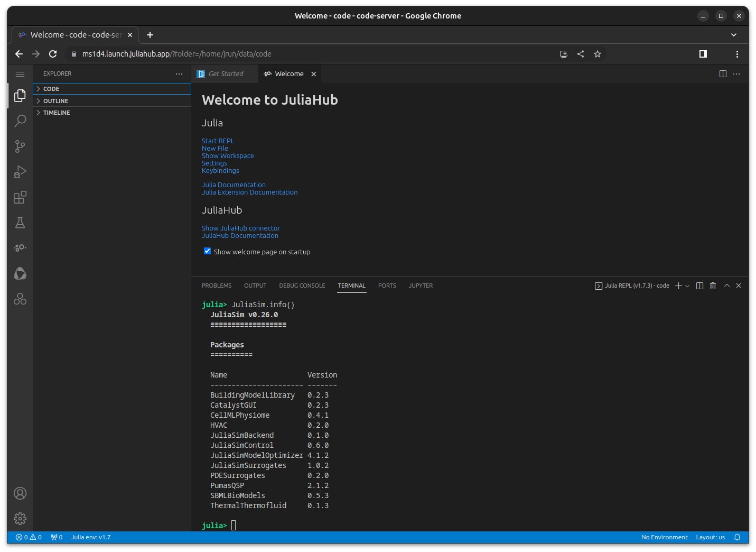Image resolution: width=756 pixels, height=552 pixels.
Task: Switch to the PROBLEMS panel tab
Action: (217, 286)
